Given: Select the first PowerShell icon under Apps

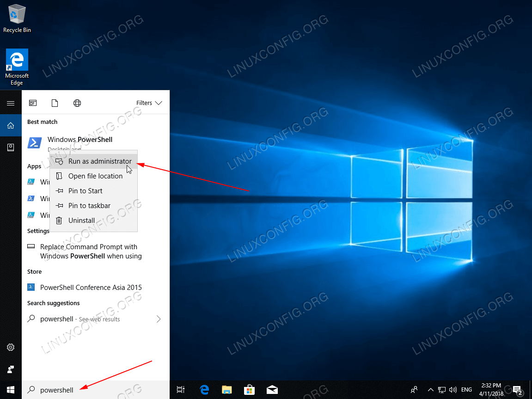Looking at the screenshot, I should pos(31,182).
